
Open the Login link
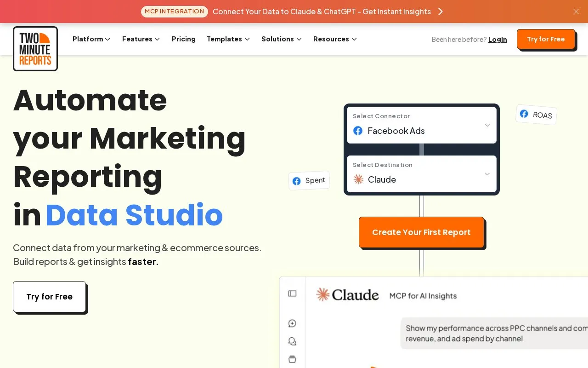coord(498,40)
